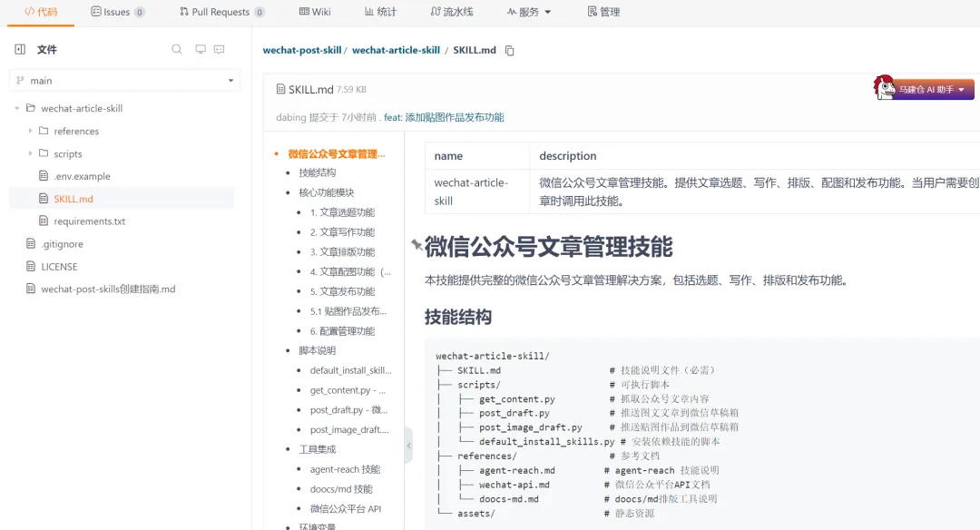
Task: Click the monitor icon in file header
Action: click(x=201, y=49)
